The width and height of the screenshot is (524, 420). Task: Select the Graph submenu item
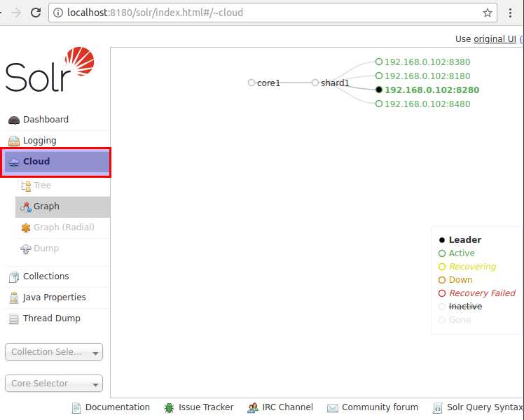62,206
